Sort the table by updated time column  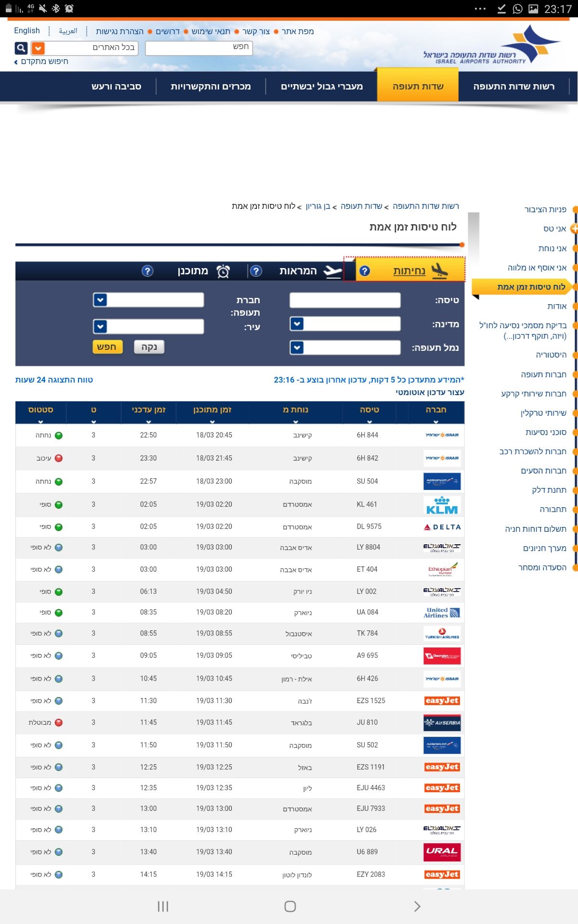(149, 413)
